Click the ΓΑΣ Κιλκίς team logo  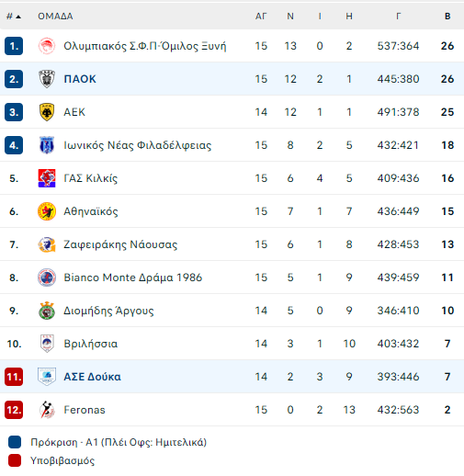pos(47,178)
